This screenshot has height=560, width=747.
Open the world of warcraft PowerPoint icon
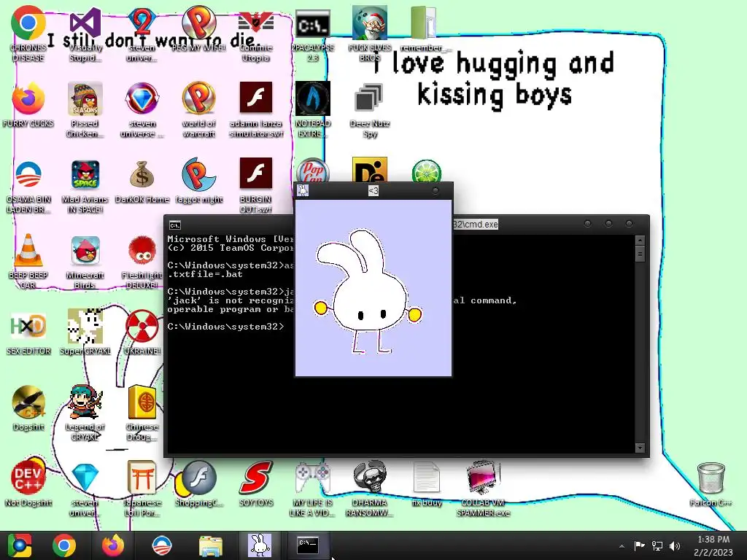click(x=199, y=98)
